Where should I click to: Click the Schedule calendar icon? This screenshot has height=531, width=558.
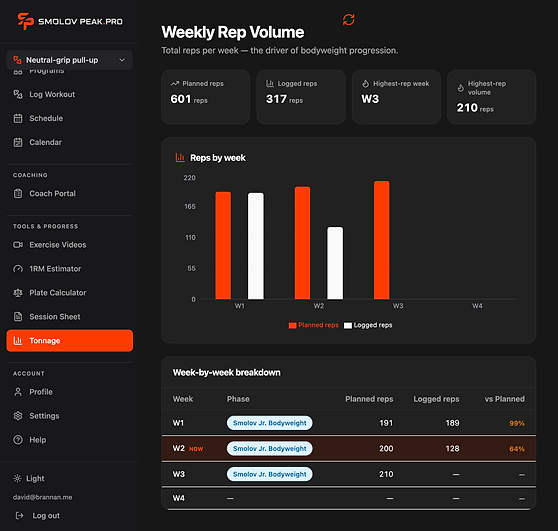tap(18, 118)
